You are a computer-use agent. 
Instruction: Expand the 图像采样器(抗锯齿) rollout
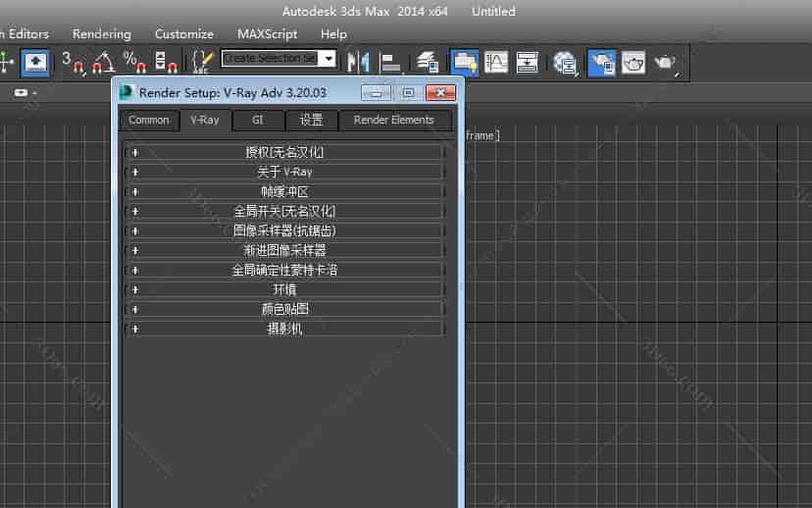click(284, 230)
